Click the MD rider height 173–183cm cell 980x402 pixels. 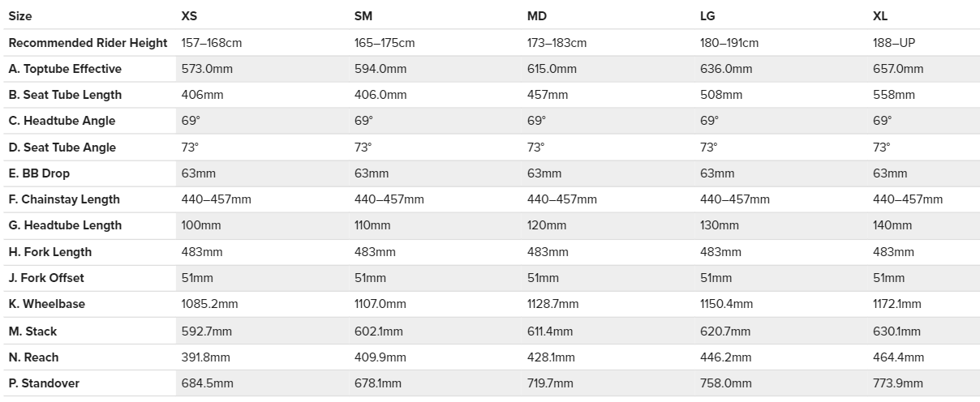(557, 42)
